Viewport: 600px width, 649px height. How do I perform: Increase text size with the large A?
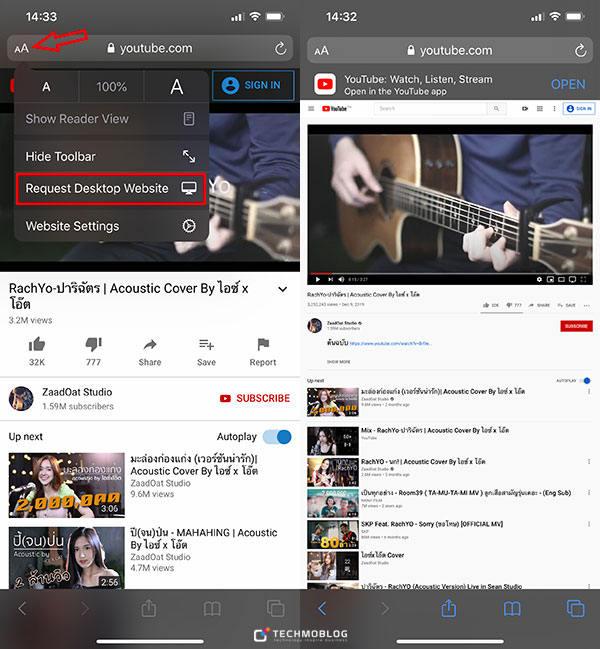click(x=177, y=87)
